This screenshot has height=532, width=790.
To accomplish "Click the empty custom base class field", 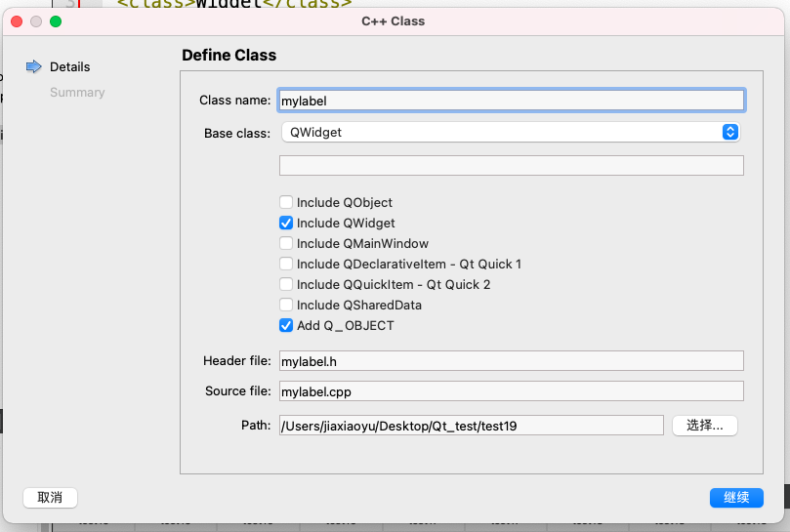I will pos(512,165).
